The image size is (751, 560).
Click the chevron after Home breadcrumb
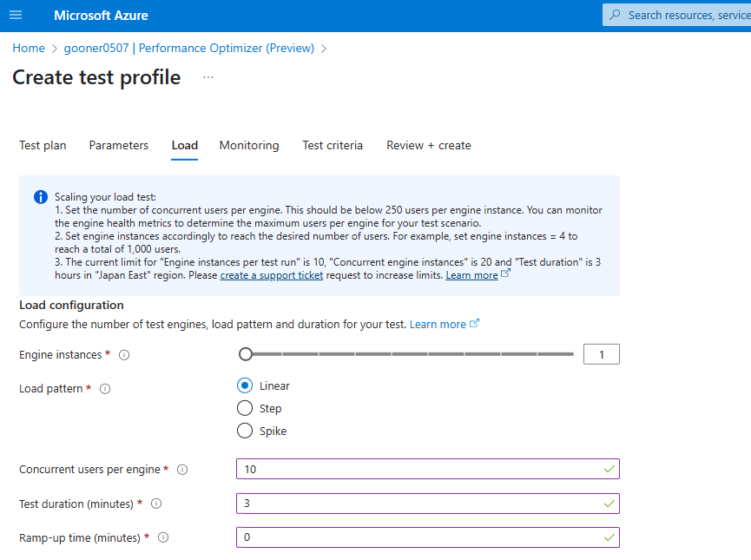coord(54,49)
